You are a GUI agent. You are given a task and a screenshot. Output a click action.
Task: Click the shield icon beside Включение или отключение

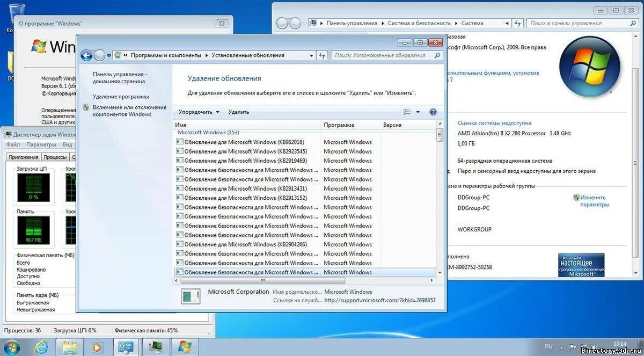click(86, 107)
